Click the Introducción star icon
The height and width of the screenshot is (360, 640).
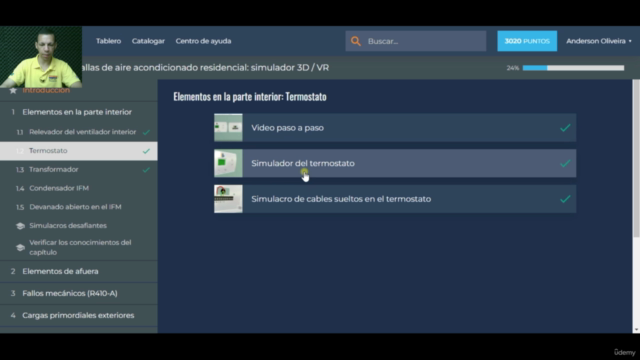[x=13, y=90]
